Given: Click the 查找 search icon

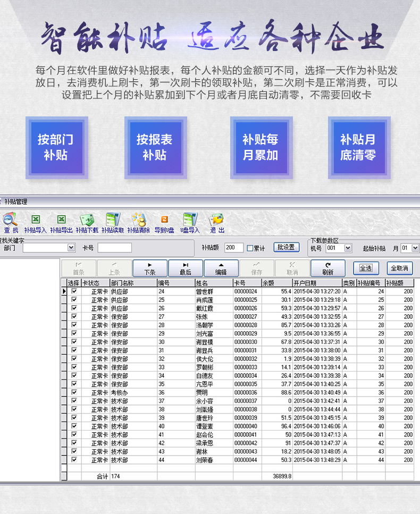Looking at the screenshot, I should point(10,223).
